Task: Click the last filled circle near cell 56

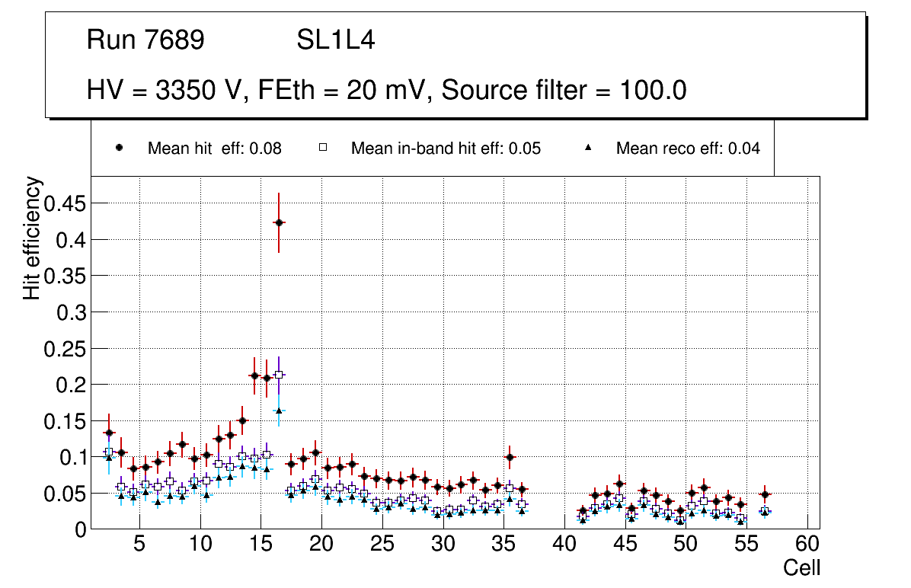Action: pyautogui.click(x=765, y=495)
